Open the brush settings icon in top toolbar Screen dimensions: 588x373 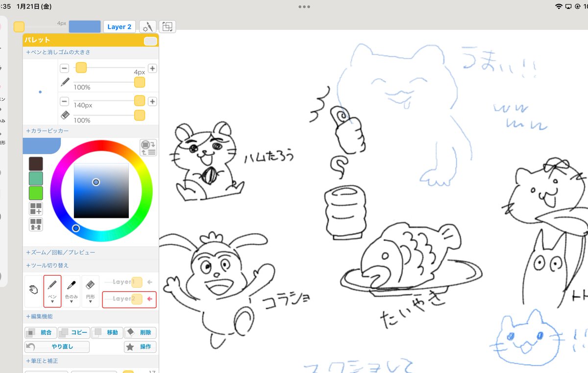pos(147,26)
